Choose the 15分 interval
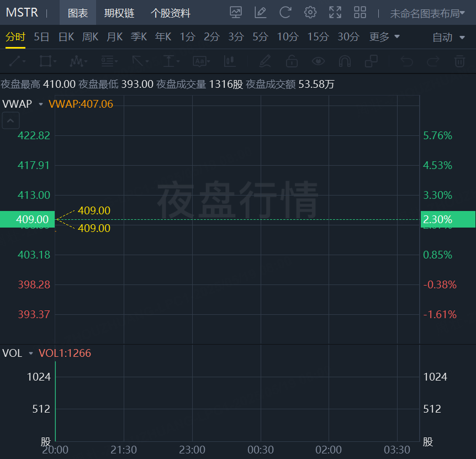This screenshot has height=459, width=476. tap(318, 37)
